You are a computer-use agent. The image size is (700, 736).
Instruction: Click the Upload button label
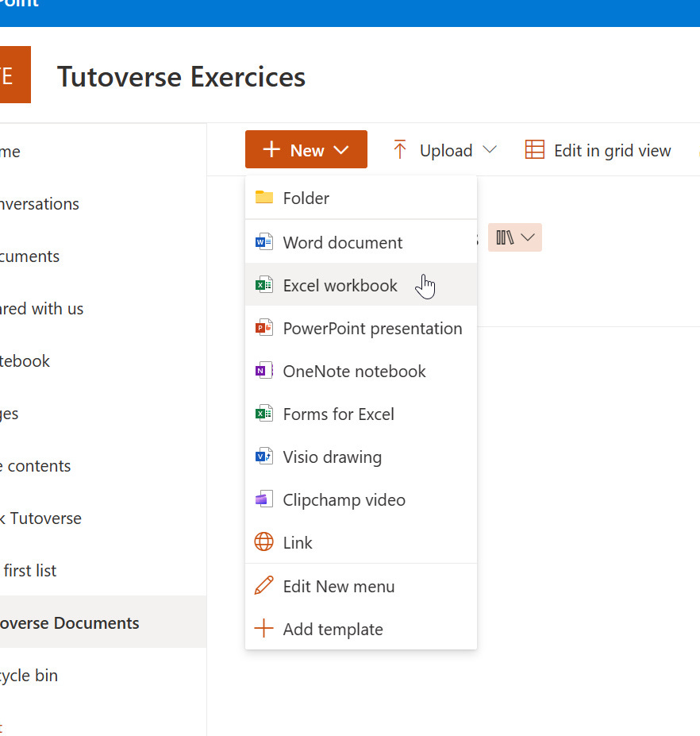click(446, 151)
